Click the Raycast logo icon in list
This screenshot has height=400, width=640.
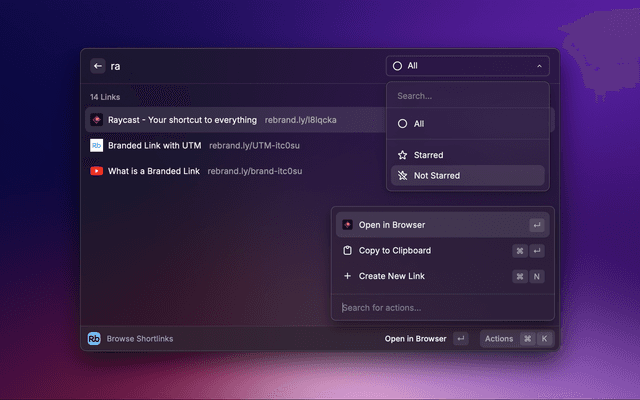click(x=97, y=119)
